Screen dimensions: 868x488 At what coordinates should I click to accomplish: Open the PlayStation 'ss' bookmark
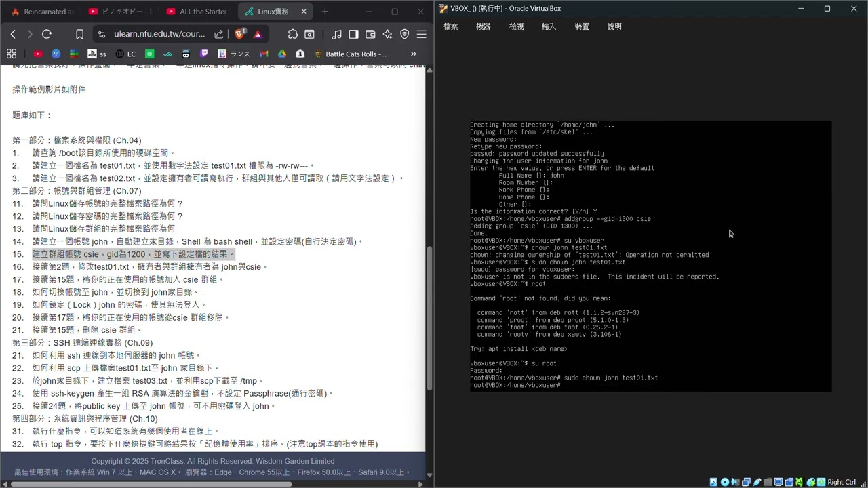[x=97, y=54]
